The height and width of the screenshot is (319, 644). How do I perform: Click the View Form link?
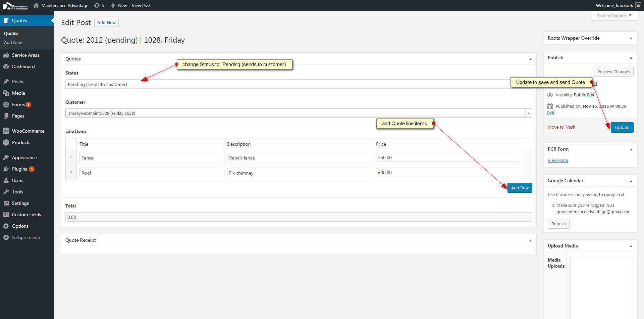point(558,161)
